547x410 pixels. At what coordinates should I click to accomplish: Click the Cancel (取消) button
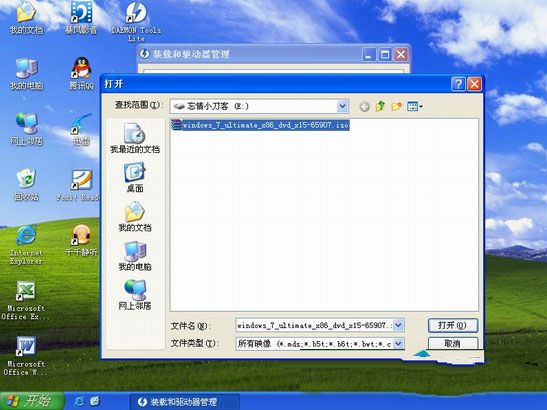(x=452, y=343)
